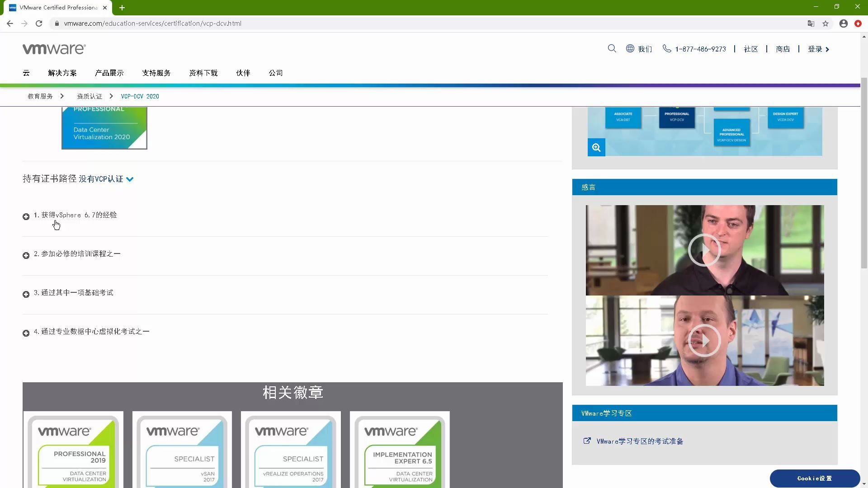Open the Specialist vSAN 2017 badge
This screenshot has height=488, width=868.
[x=182, y=450]
